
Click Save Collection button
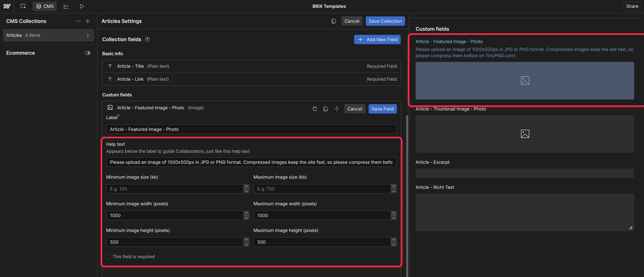click(385, 21)
